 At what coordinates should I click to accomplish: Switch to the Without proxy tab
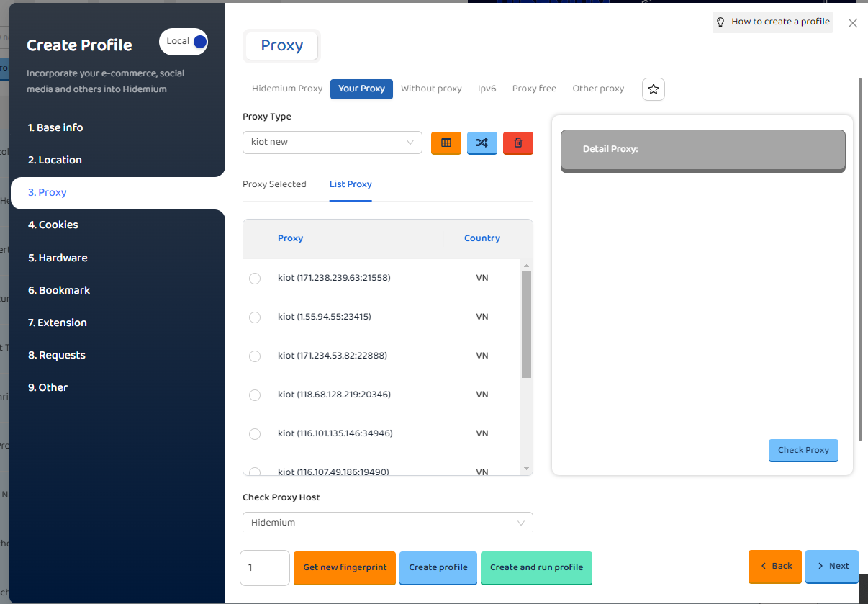point(431,89)
